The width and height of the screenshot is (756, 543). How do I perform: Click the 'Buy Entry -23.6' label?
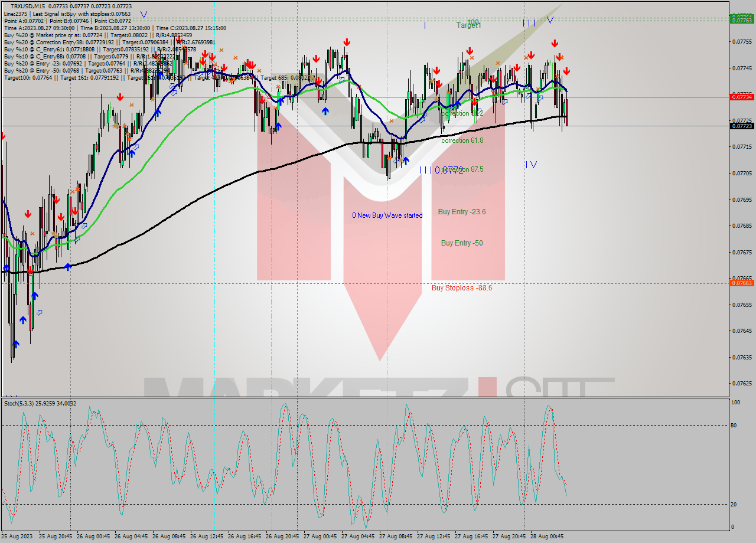tap(461, 212)
